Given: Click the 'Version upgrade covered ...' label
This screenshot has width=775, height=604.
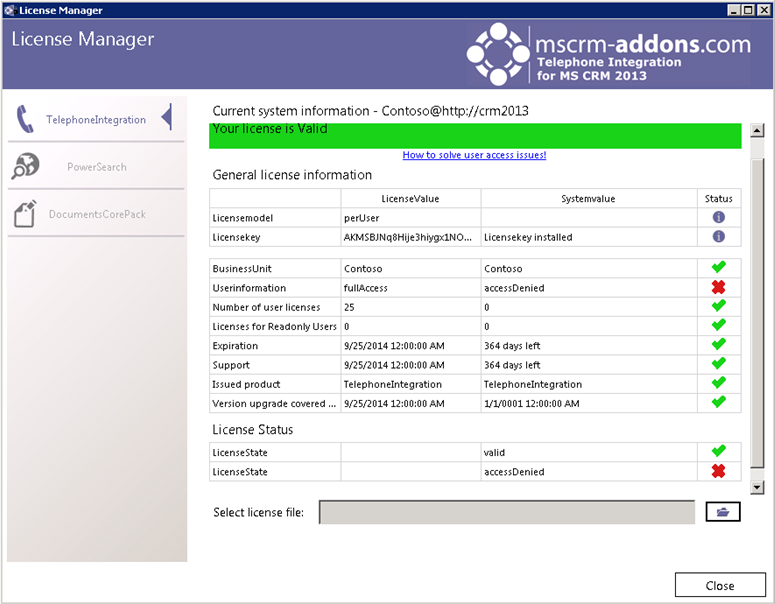Looking at the screenshot, I should pyautogui.click(x=274, y=403).
